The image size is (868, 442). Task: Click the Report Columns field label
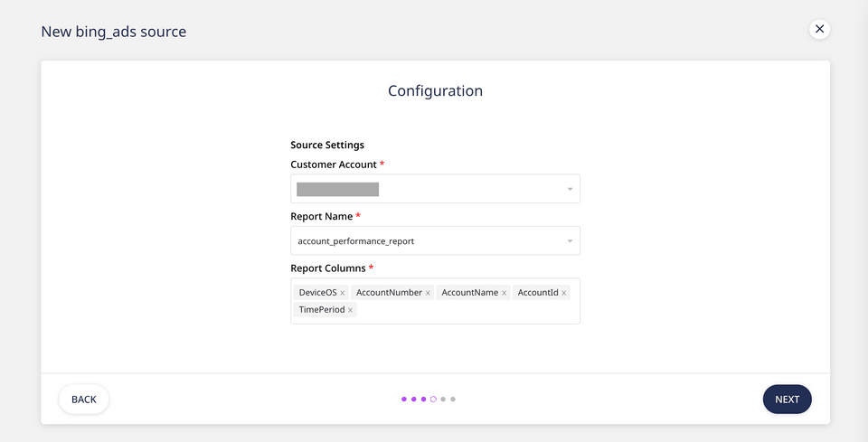[328, 268]
